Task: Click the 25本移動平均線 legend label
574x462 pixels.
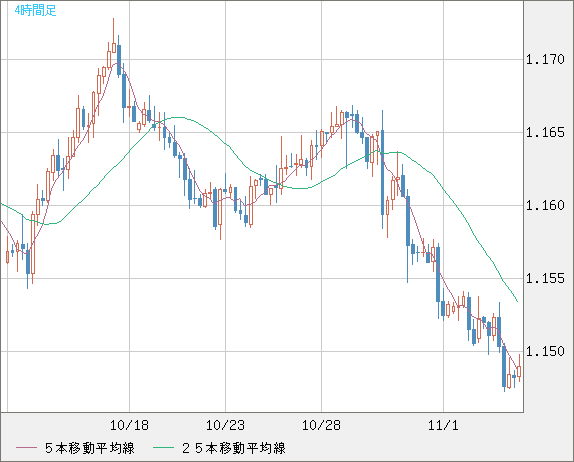Action: (234, 448)
